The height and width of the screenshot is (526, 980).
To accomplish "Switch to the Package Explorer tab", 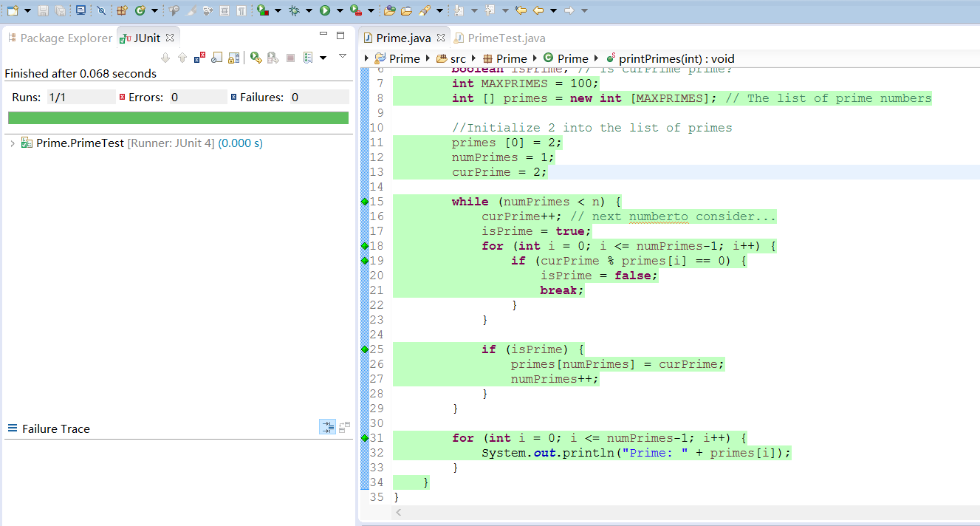I will click(66, 38).
